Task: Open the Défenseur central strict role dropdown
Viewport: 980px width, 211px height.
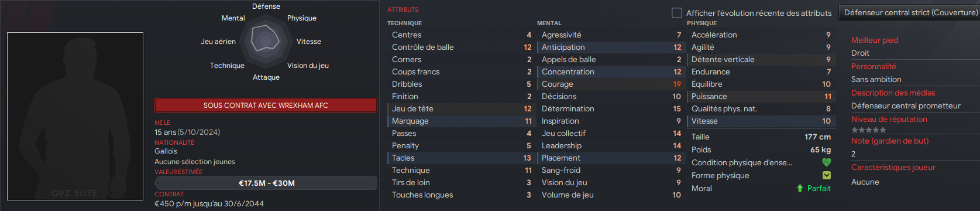Action: (x=910, y=12)
